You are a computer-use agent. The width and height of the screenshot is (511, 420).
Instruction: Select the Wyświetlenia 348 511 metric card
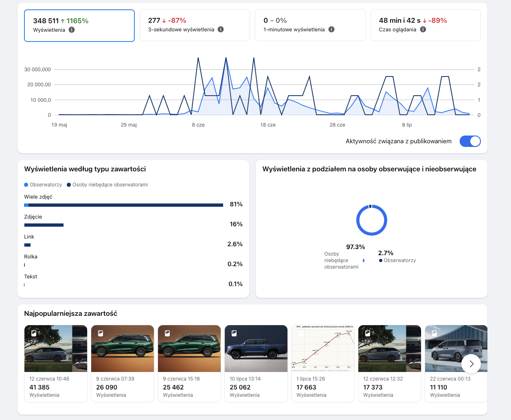point(79,26)
